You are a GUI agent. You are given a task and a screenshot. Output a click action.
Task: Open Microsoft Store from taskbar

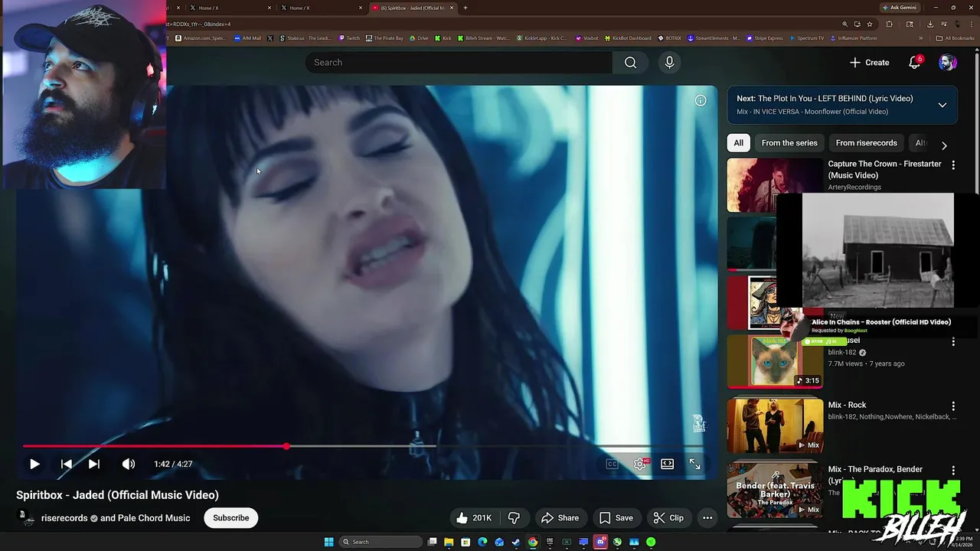(465, 542)
